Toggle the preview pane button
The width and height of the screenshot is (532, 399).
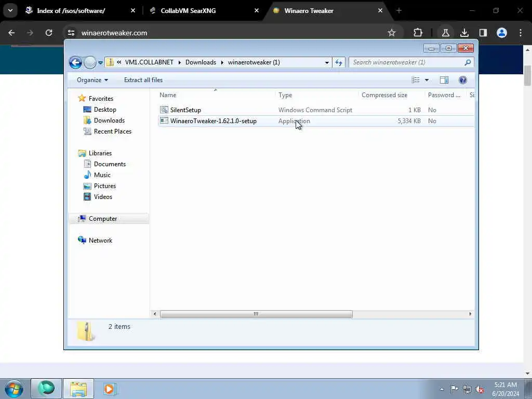tap(444, 79)
